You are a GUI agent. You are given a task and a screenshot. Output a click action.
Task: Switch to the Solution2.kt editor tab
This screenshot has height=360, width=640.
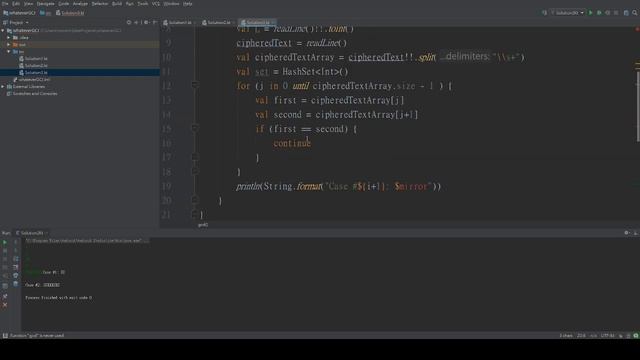[x=217, y=22]
